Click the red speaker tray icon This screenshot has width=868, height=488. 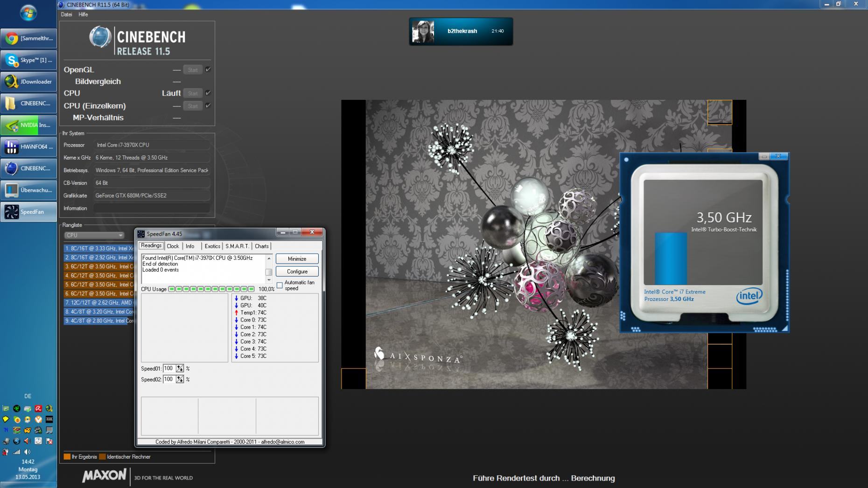[x=27, y=441]
